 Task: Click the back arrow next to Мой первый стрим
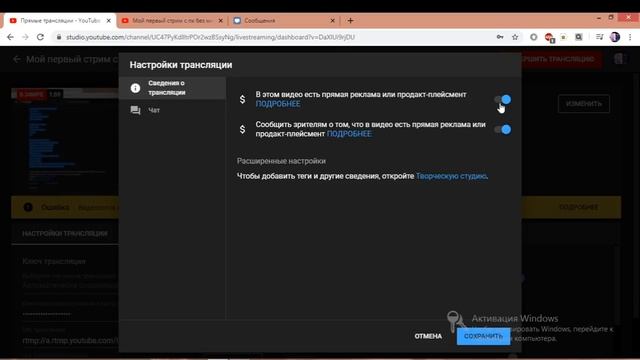[17, 60]
